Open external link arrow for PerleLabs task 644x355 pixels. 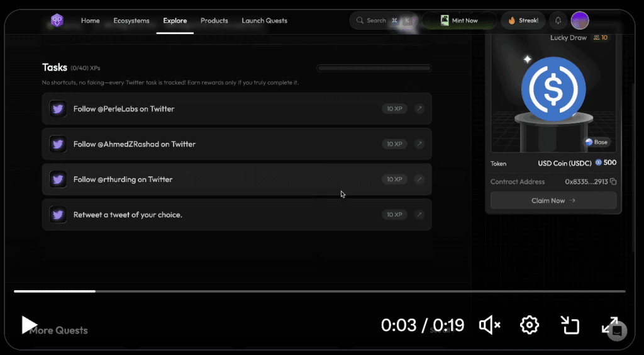tap(419, 109)
